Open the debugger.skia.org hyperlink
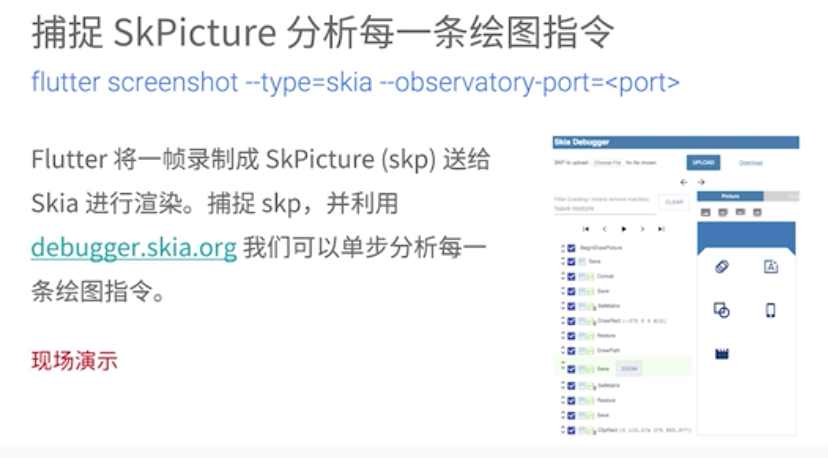This screenshot has height=458, width=828. point(134,247)
